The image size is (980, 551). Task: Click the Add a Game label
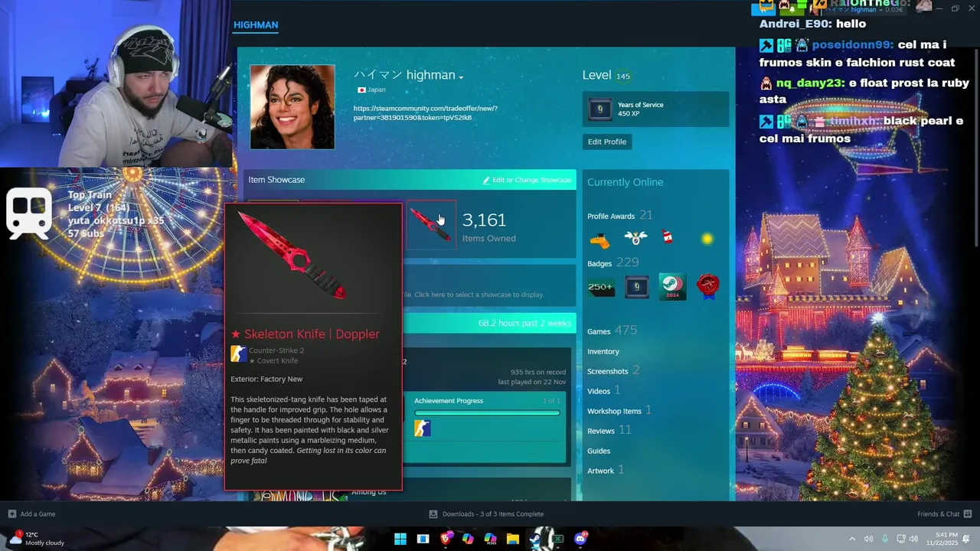(x=38, y=514)
